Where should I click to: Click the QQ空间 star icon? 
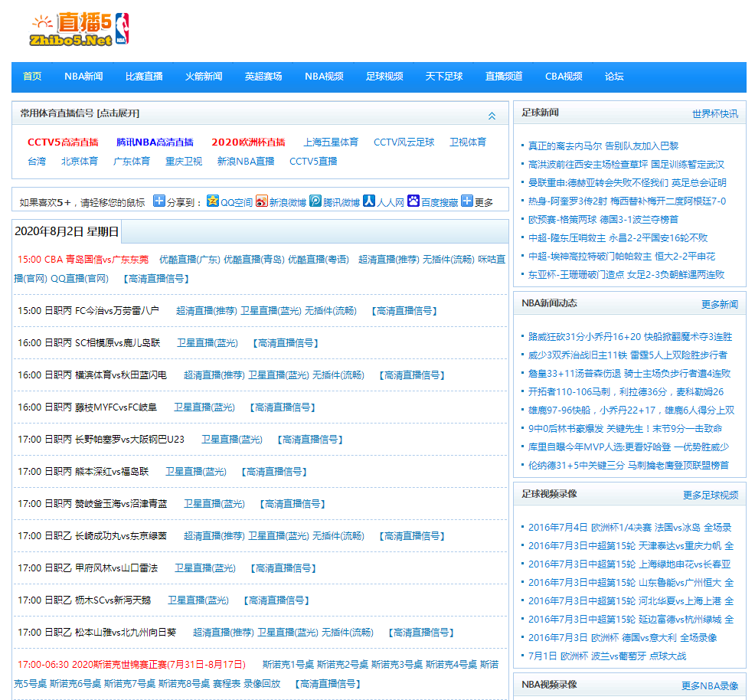213,201
